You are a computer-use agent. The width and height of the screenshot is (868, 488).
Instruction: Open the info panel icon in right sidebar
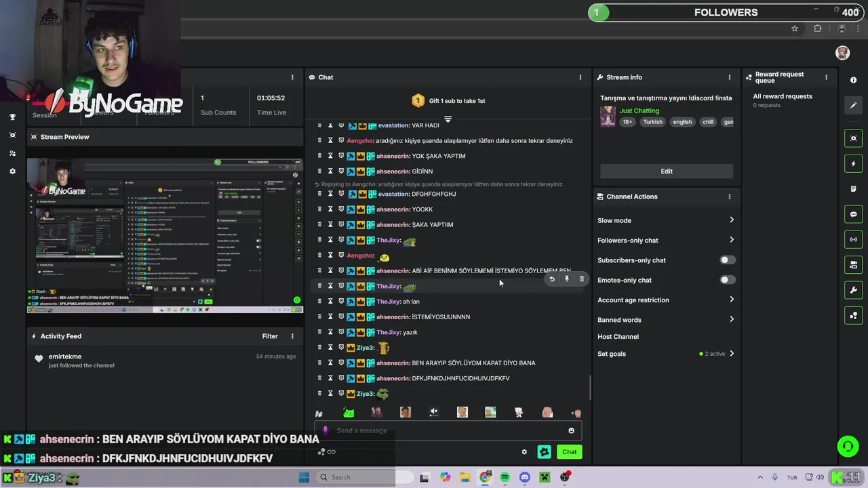853,80
